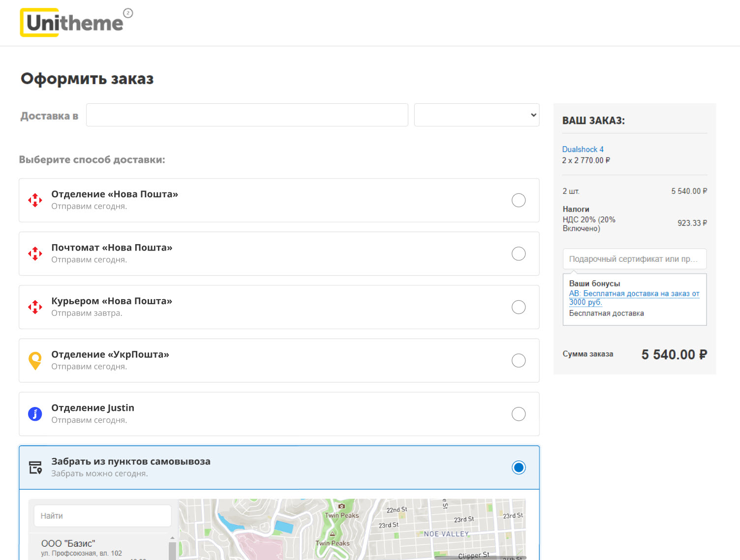
Task: Click the Ваши бонусы heading
Action: [x=594, y=283]
